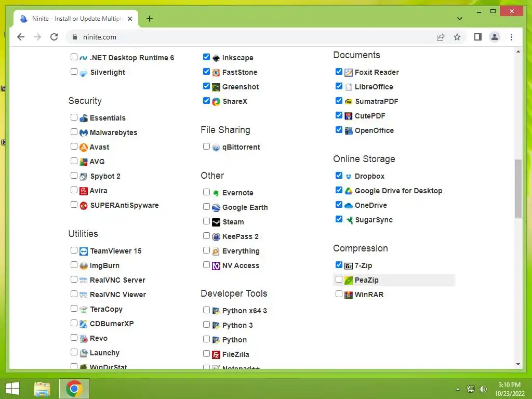Bookmark this page with the star icon

[457, 37]
